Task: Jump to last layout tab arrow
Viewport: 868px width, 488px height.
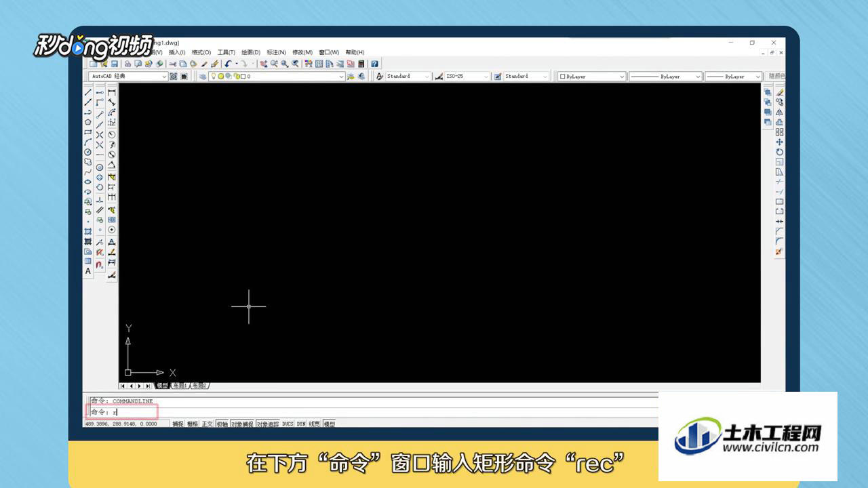Action: click(x=149, y=386)
